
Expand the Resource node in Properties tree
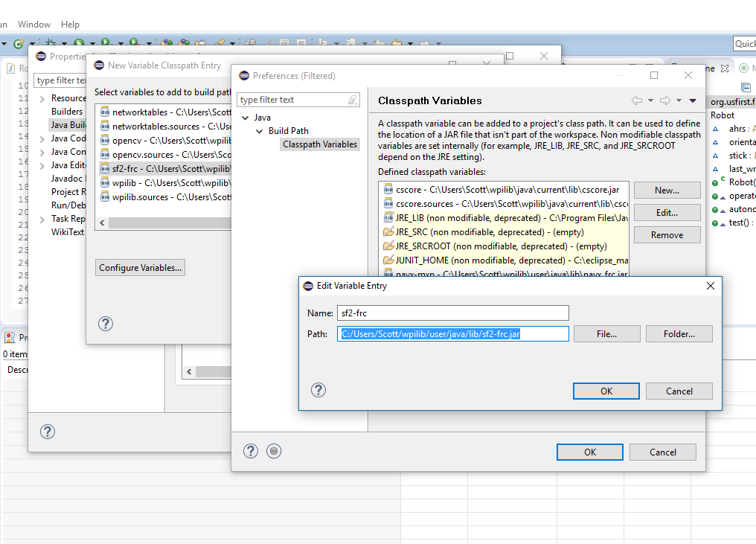point(42,98)
